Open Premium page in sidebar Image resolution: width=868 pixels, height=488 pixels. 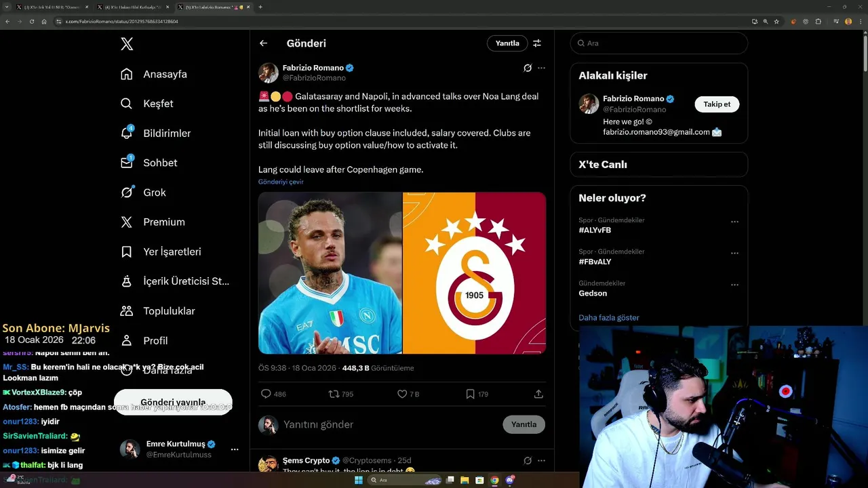(153, 222)
